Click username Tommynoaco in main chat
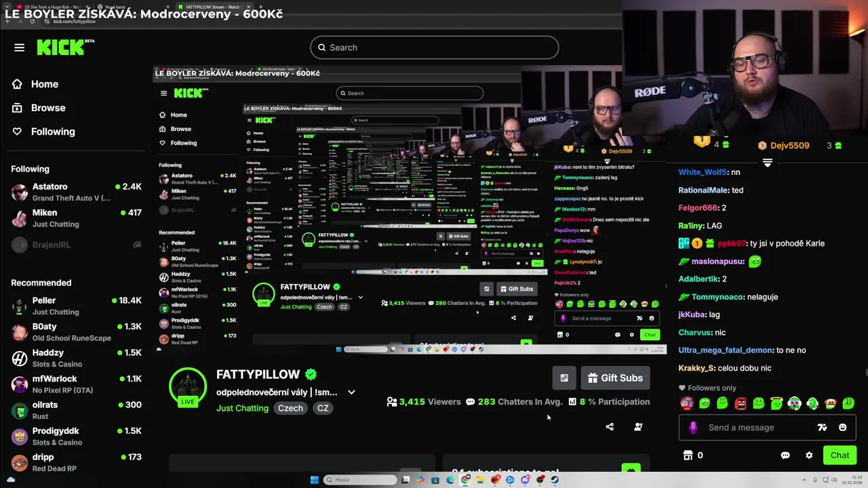Screen dimensions: 868x488 click(x=717, y=297)
